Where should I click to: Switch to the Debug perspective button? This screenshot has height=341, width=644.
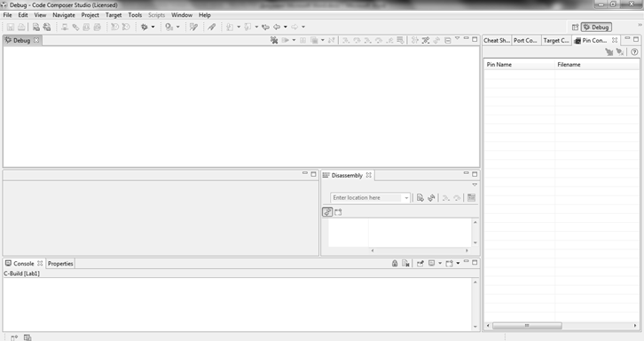tap(596, 28)
